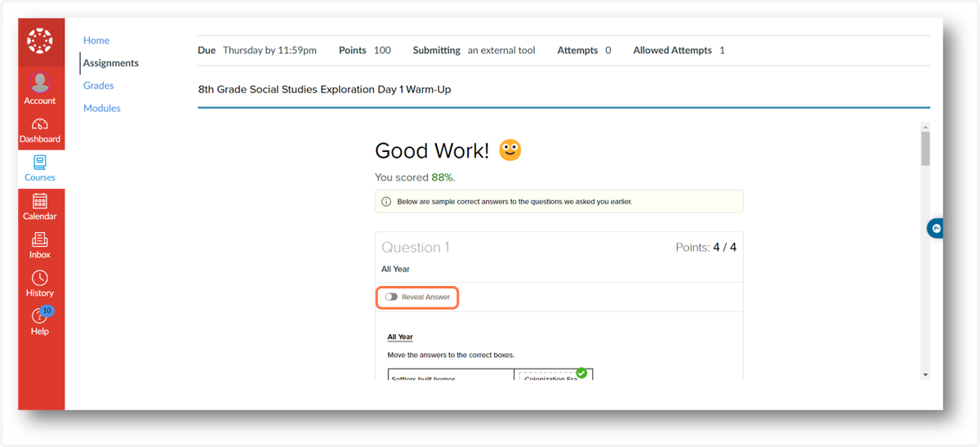Open the History clock icon
980x447 pixels.
point(39,278)
